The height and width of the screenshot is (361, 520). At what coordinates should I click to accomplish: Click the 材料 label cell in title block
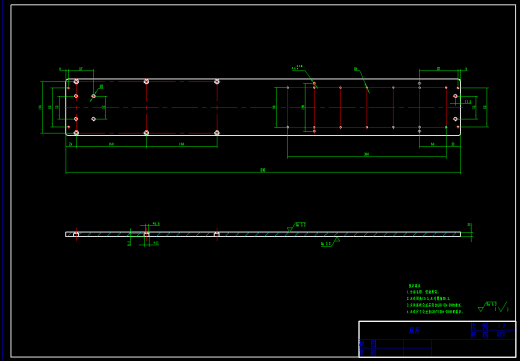tap(480, 334)
